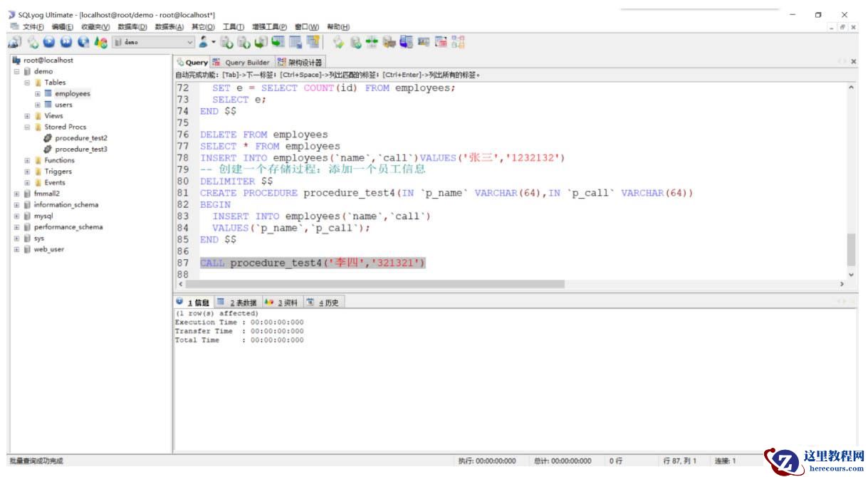This screenshot has height=477, width=868.
Task: Click the new connection toolbar icon
Action: tap(16, 43)
